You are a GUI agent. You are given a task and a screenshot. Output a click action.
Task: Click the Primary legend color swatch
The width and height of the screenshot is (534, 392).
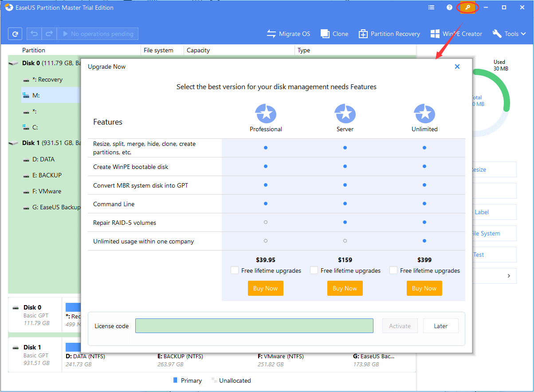175,380
